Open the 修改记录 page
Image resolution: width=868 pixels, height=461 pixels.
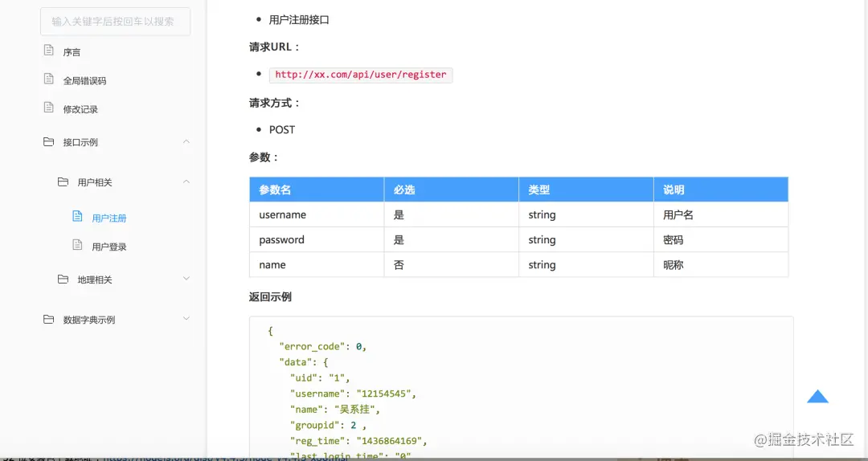(x=80, y=109)
